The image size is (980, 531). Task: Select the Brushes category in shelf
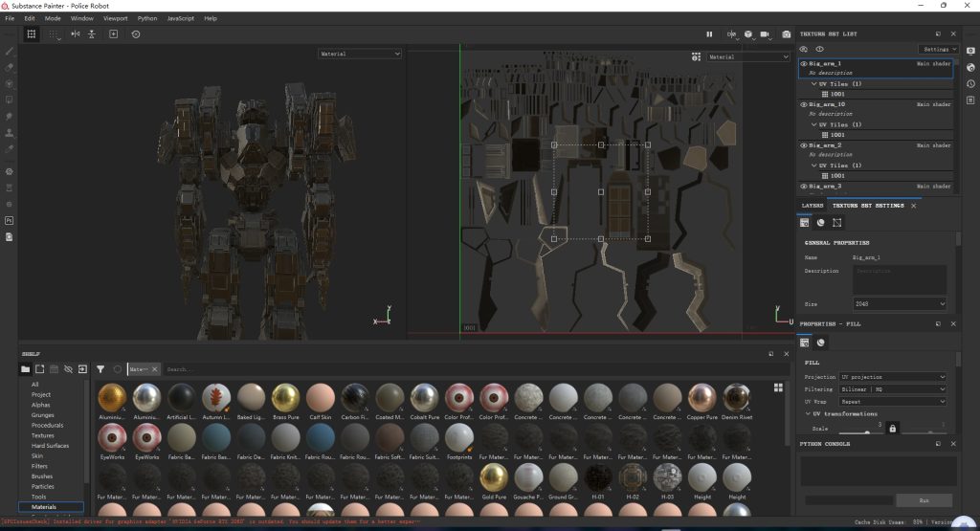[x=42, y=476]
